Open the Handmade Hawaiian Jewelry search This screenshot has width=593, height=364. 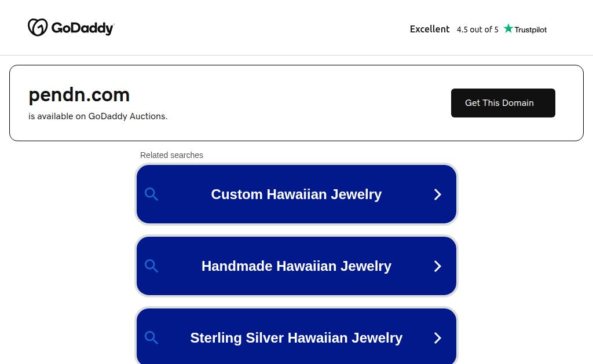point(296,266)
